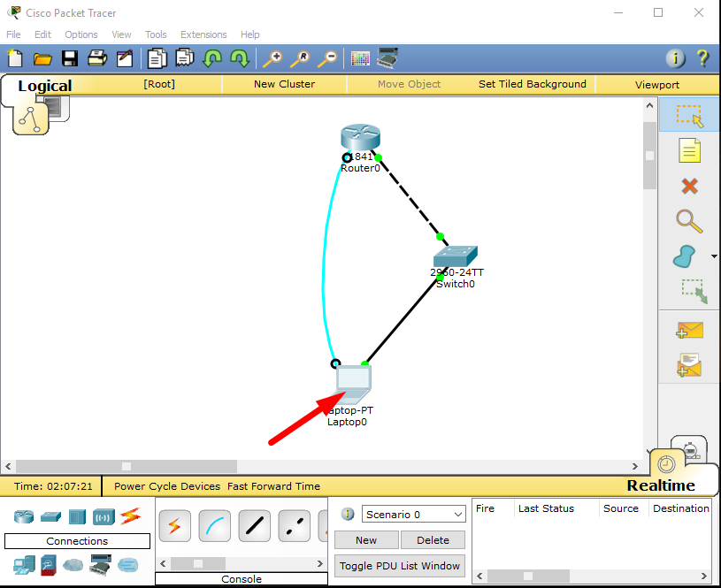
Task: Click the Network Information icon
Action: coord(676,58)
